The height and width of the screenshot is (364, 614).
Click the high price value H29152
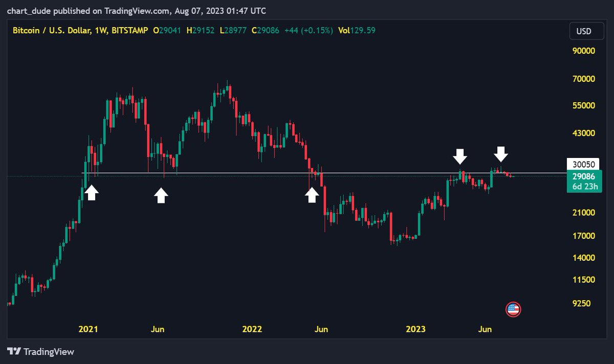pyautogui.click(x=200, y=30)
